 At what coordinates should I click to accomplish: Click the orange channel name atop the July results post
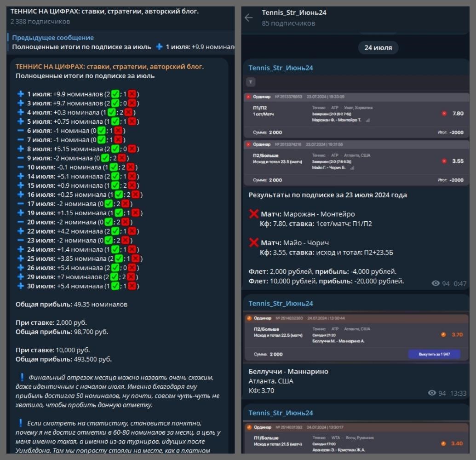109,67
